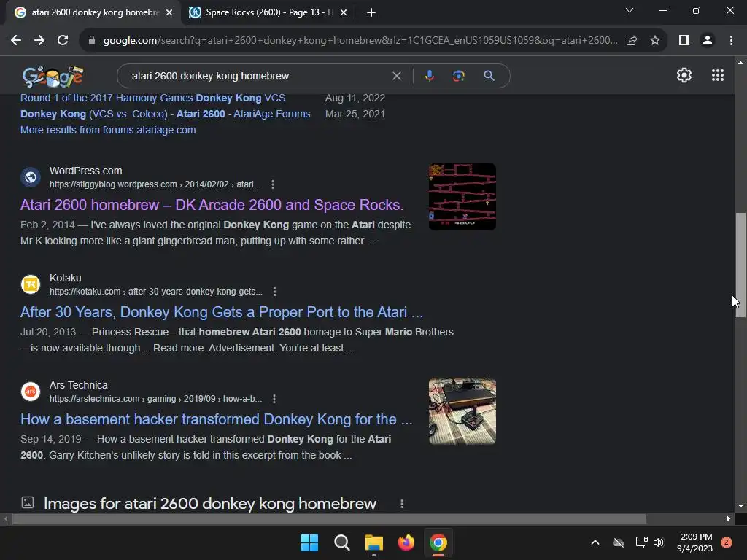Open the notification badge in taskbar
The image size is (747, 560).
(727, 542)
